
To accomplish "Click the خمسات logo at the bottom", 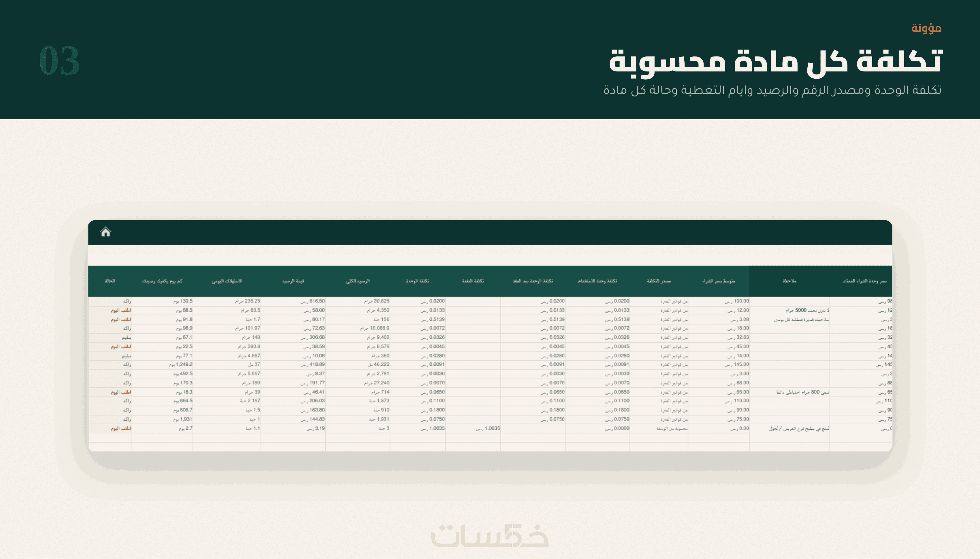I will pos(490,536).
